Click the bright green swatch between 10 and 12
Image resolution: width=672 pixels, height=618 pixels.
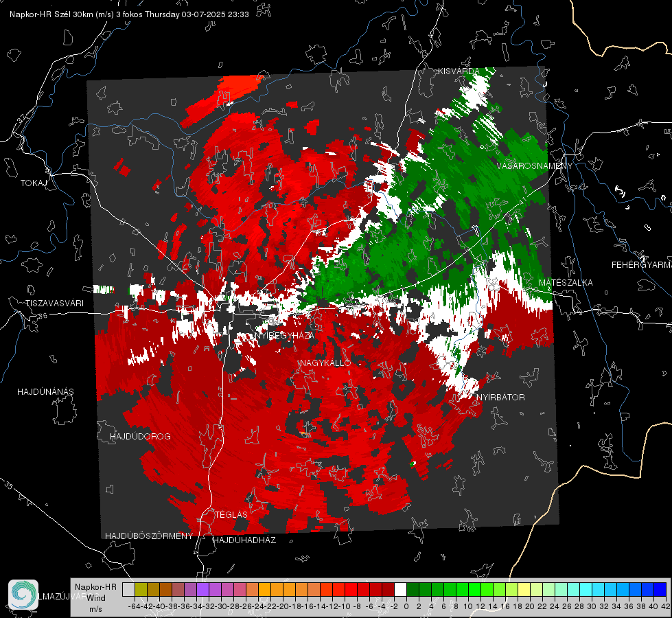[474, 589]
